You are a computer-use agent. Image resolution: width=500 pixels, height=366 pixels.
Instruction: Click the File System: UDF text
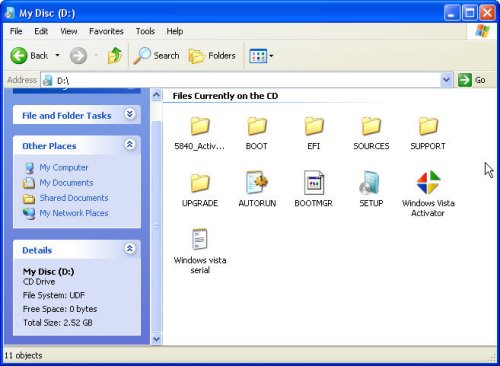54,295
